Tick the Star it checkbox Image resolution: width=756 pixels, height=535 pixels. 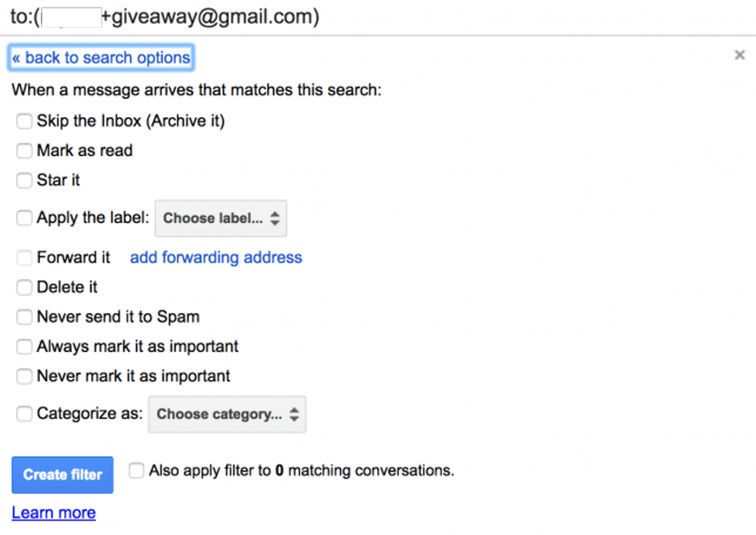(x=25, y=181)
